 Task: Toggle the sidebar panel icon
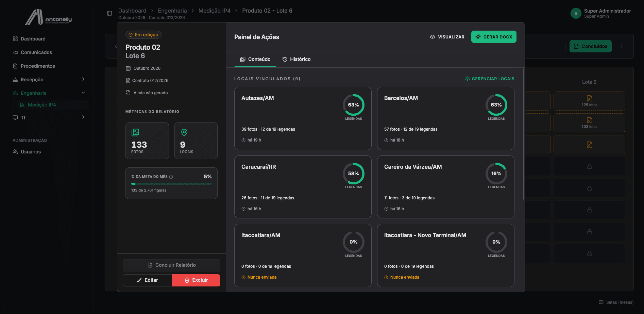click(x=109, y=13)
